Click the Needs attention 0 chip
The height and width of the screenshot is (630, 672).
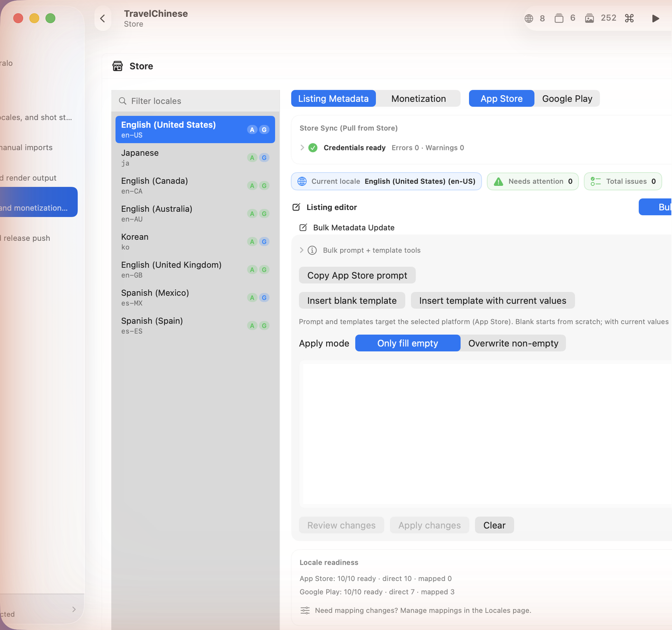coord(533,181)
